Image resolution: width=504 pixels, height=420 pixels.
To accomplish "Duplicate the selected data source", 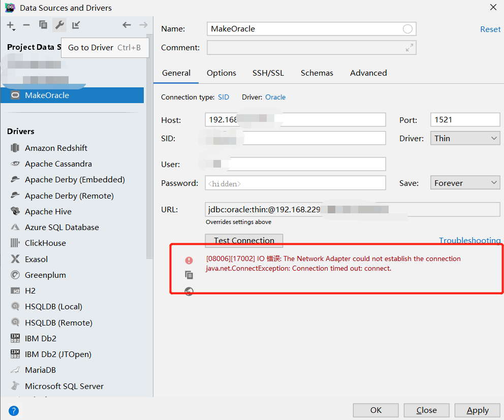I will coord(43,25).
